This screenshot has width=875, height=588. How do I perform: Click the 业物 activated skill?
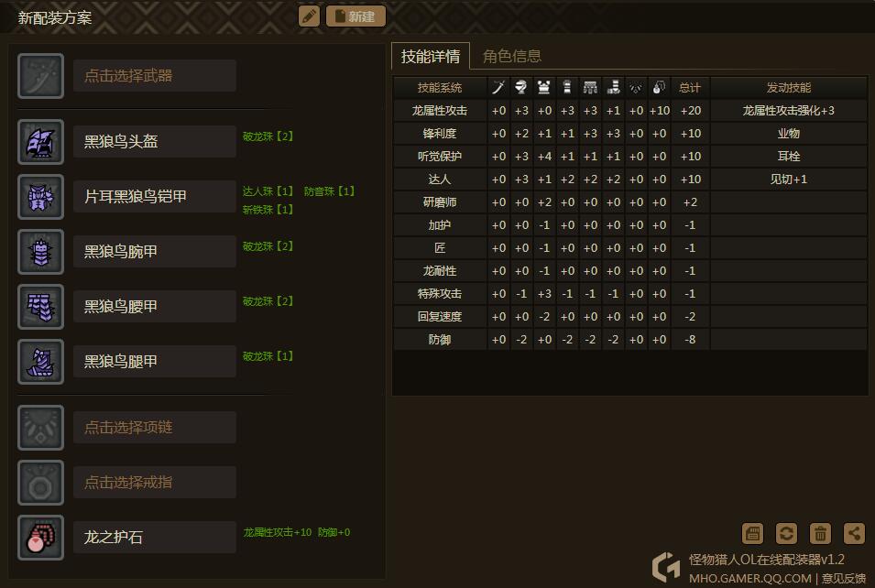(789, 134)
